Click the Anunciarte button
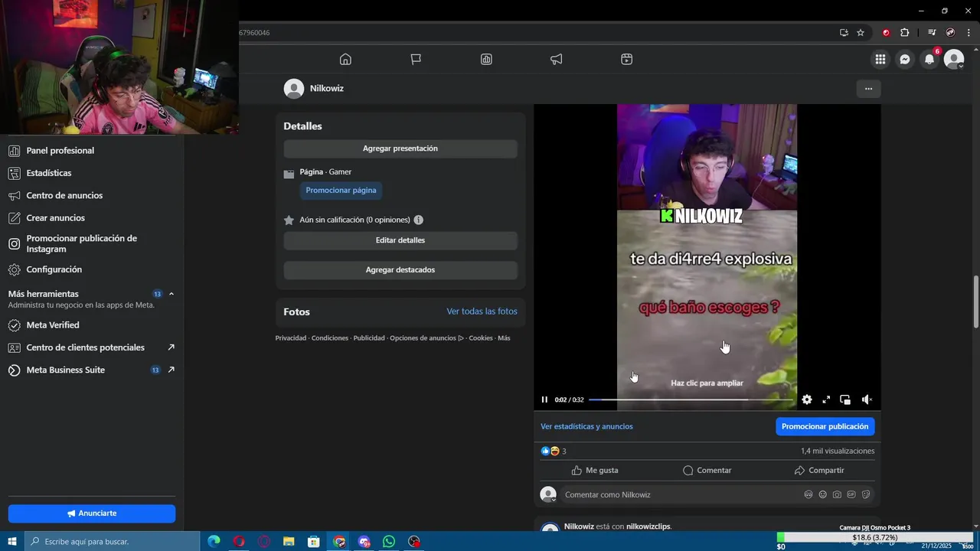980x551 pixels. click(x=92, y=514)
